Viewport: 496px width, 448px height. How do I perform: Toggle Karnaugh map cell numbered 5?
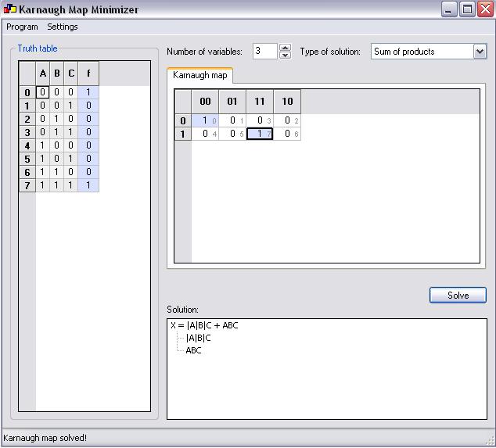click(232, 134)
